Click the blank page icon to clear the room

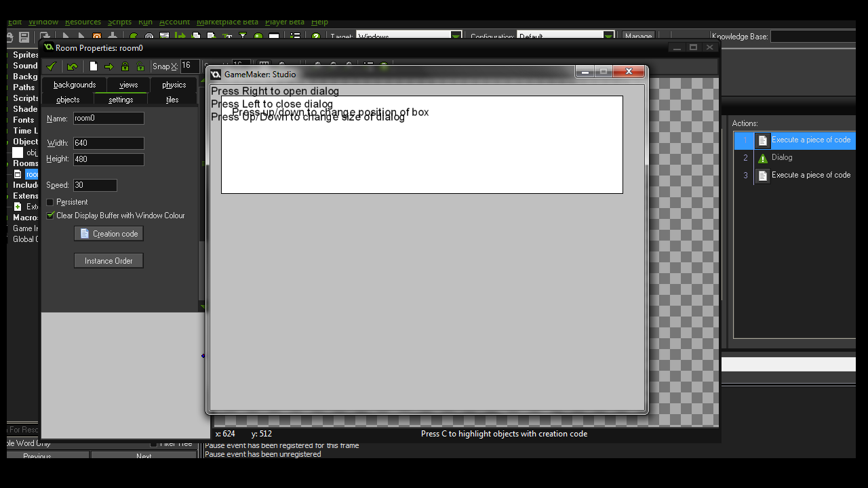coord(94,66)
